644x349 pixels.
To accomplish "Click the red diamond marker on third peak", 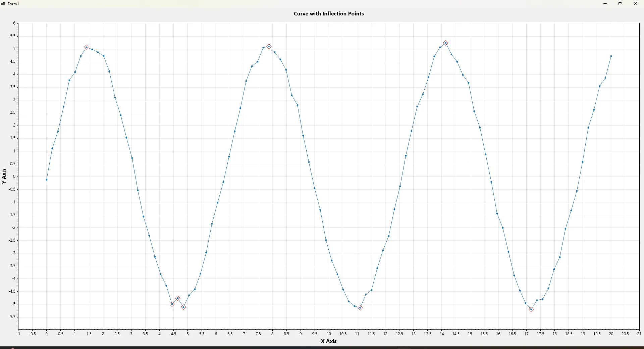I will pyautogui.click(x=446, y=43).
